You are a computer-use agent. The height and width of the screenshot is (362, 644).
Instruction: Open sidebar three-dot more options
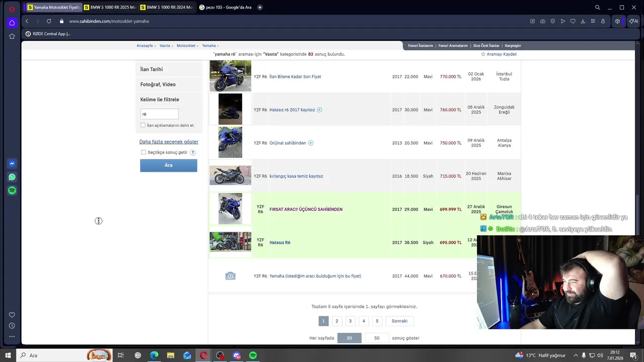tap(12, 336)
